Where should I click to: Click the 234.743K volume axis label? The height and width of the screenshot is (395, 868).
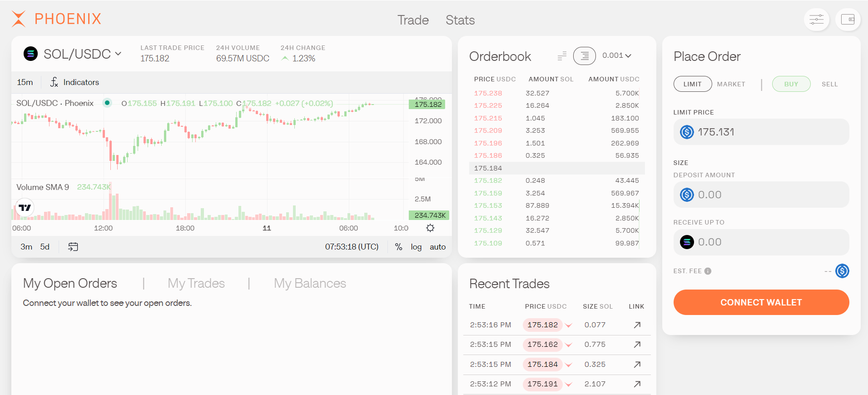429,215
